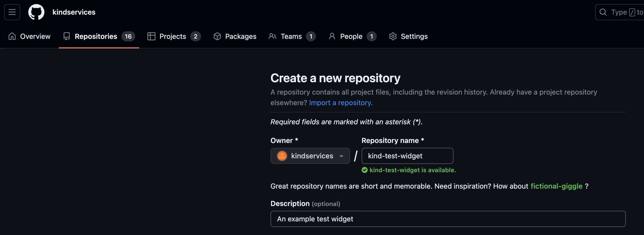
Task: Focus the Type / to search field
Action: click(620, 12)
